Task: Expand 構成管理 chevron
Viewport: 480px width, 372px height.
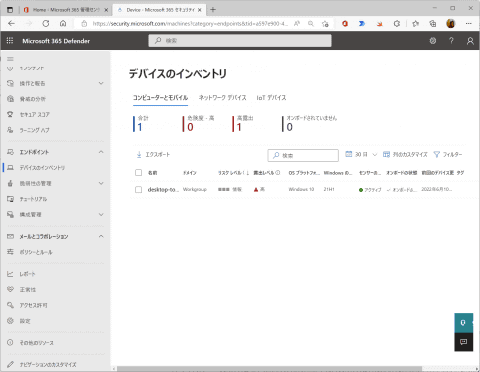Action: pyautogui.click(x=101, y=214)
